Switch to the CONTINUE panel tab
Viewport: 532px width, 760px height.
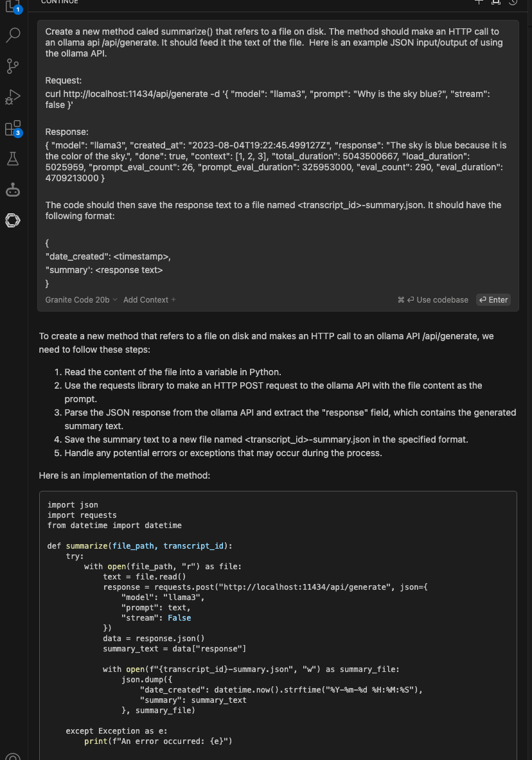point(59,2)
